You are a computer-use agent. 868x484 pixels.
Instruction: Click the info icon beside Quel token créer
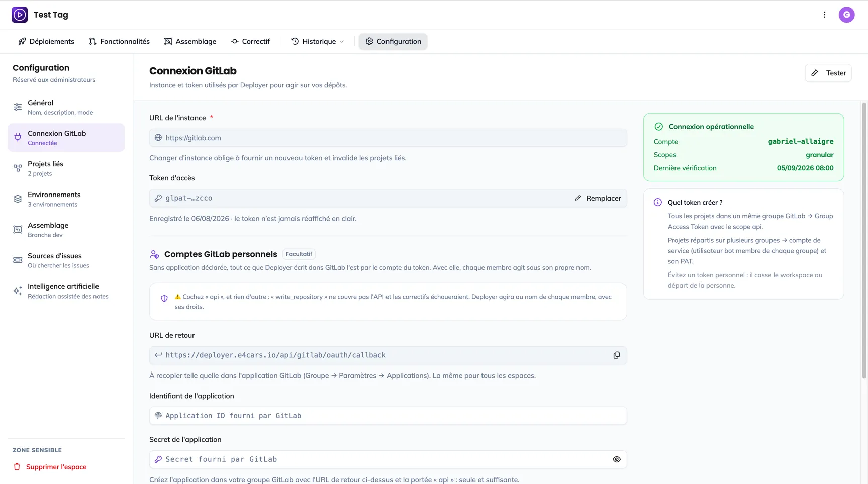(x=658, y=202)
